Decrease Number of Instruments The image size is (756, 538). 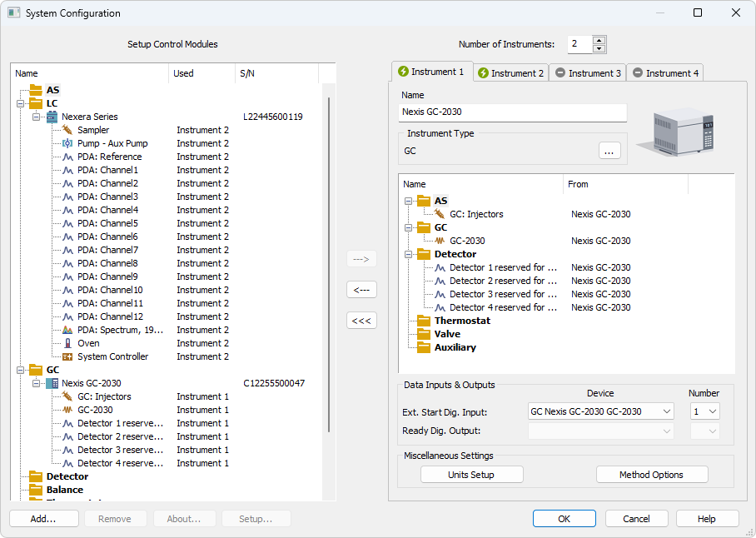tap(599, 48)
